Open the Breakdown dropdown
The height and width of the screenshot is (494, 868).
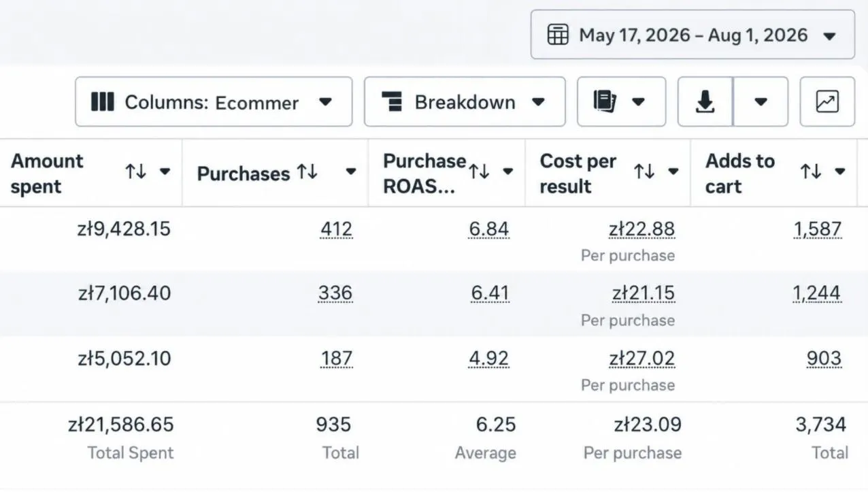[465, 102]
